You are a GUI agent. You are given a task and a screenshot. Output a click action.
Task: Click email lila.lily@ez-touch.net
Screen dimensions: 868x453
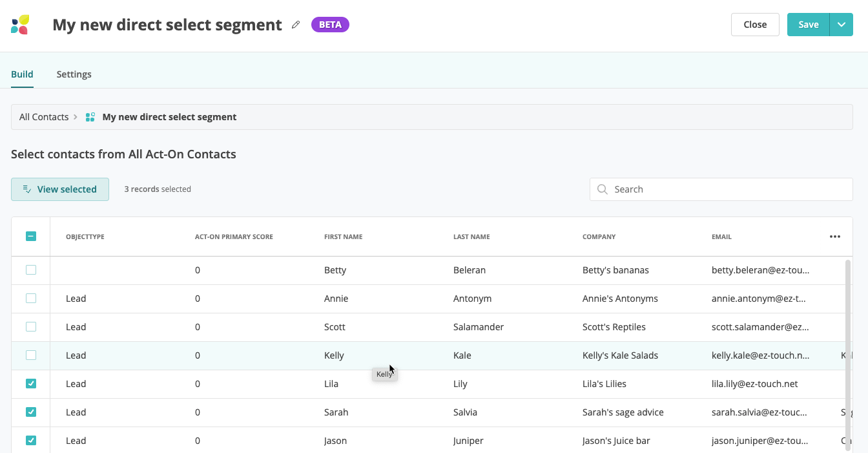[754, 384]
